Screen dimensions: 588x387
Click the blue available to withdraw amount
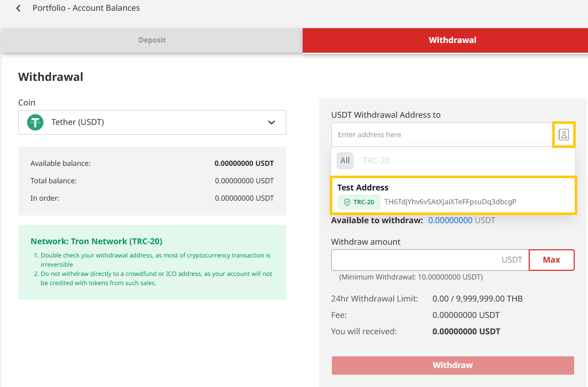450,220
